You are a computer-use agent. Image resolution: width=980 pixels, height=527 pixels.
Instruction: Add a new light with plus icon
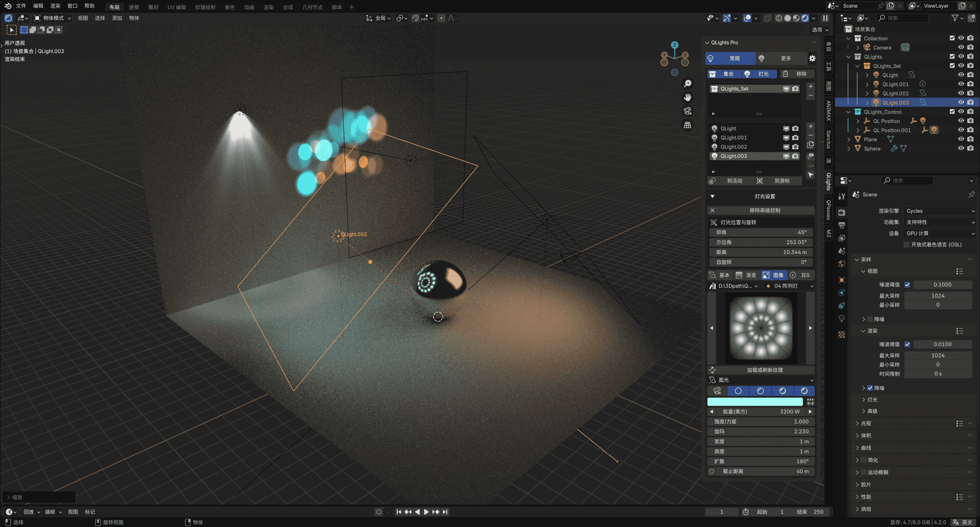tap(810, 126)
